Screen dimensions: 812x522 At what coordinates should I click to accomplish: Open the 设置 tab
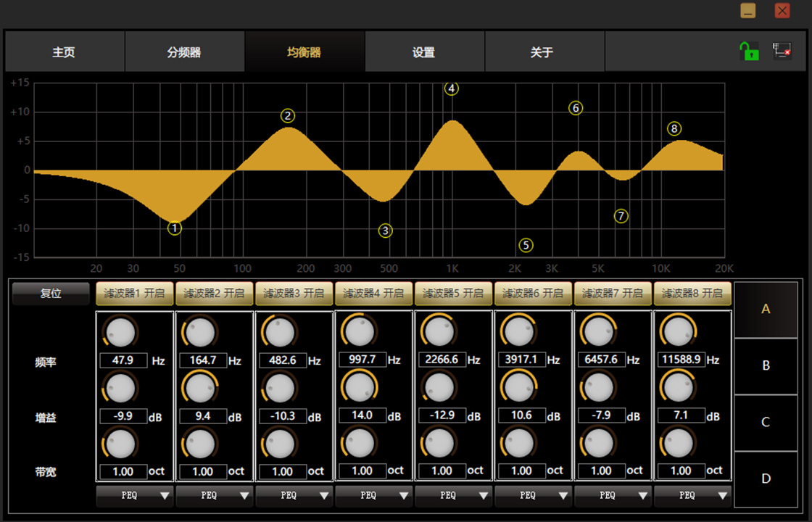tap(424, 52)
